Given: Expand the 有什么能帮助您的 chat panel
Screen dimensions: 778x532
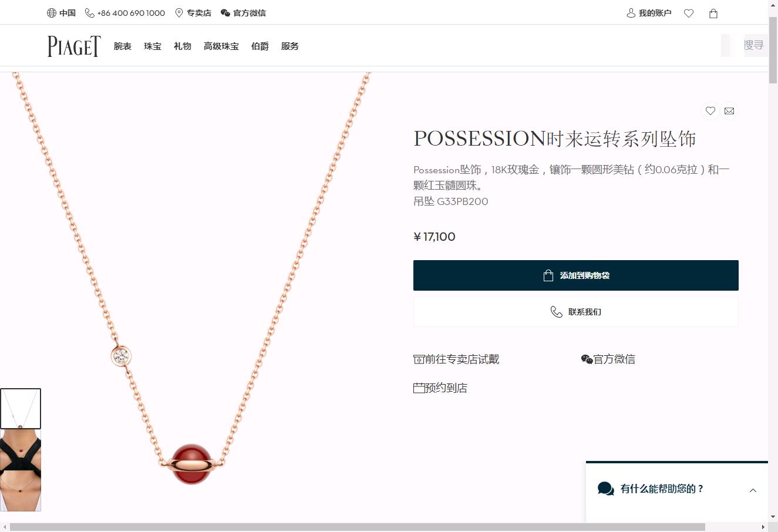Looking at the screenshot, I should (x=752, y=490).
